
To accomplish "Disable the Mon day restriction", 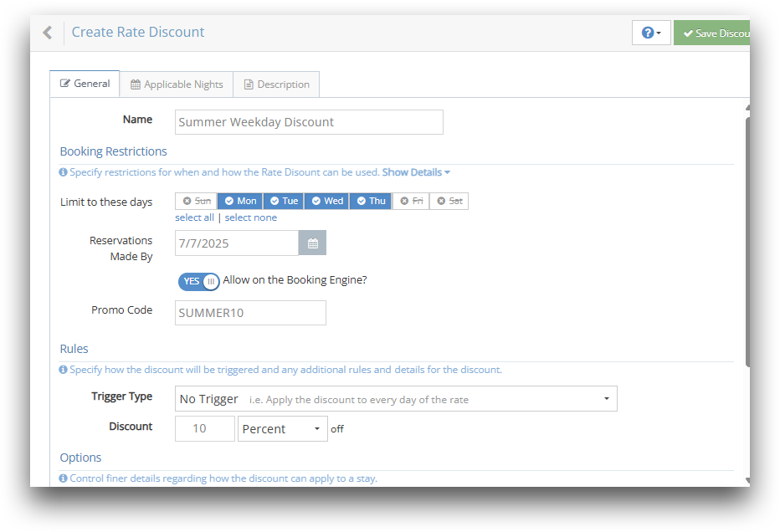I will [x=239, y=201].
